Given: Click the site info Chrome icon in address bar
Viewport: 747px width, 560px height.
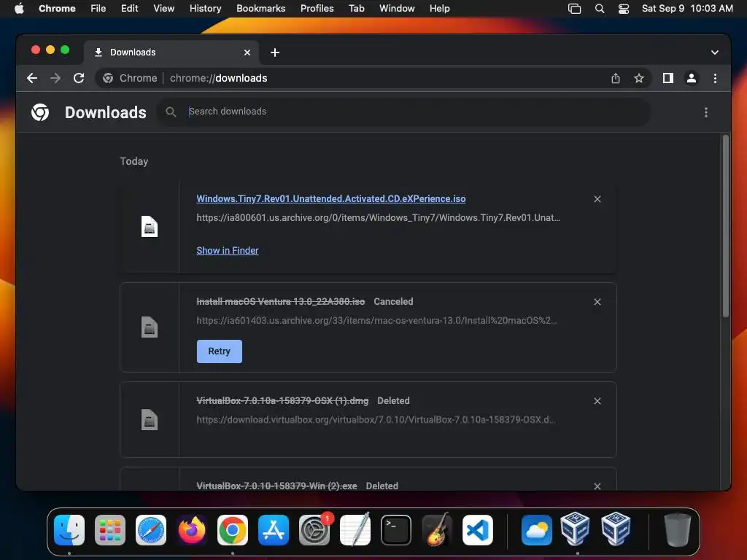Looking at the screenshot, I should click(x=108, y=78).
